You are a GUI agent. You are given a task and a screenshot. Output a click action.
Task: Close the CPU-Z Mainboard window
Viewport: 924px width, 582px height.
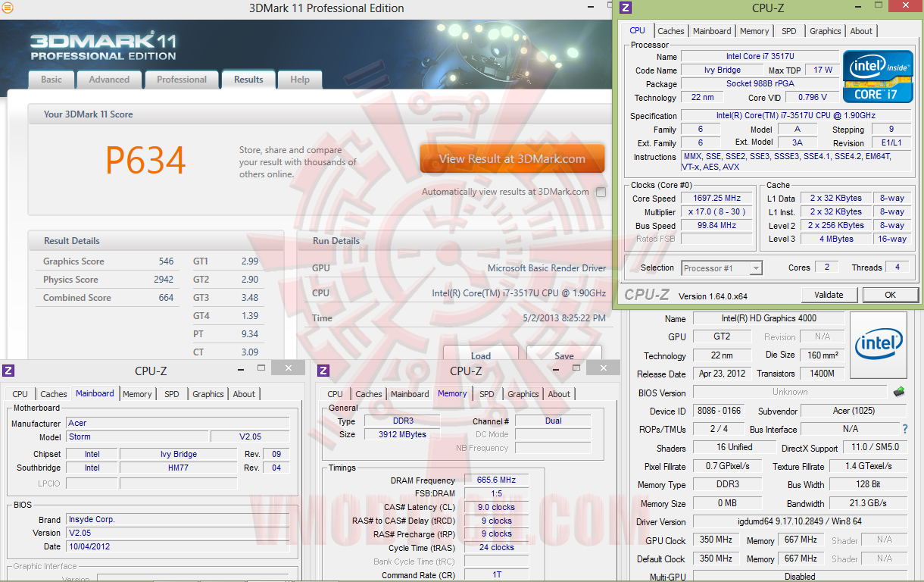click(289, 368)
